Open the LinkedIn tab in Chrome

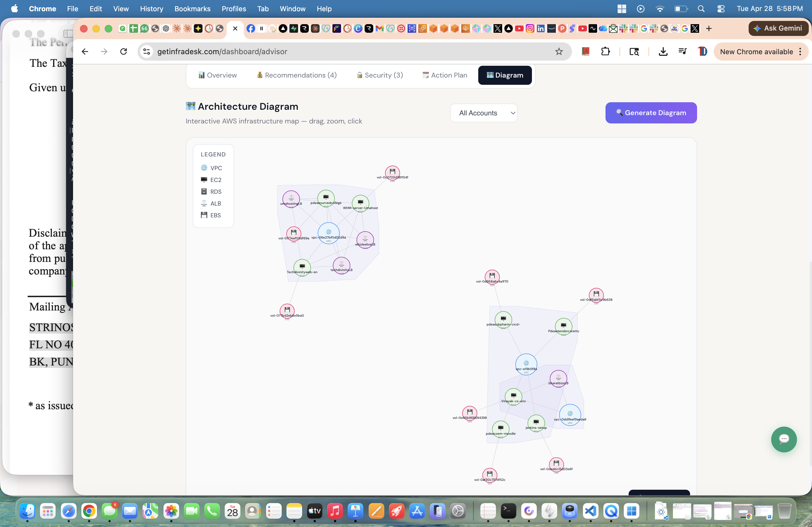[541, 29]
